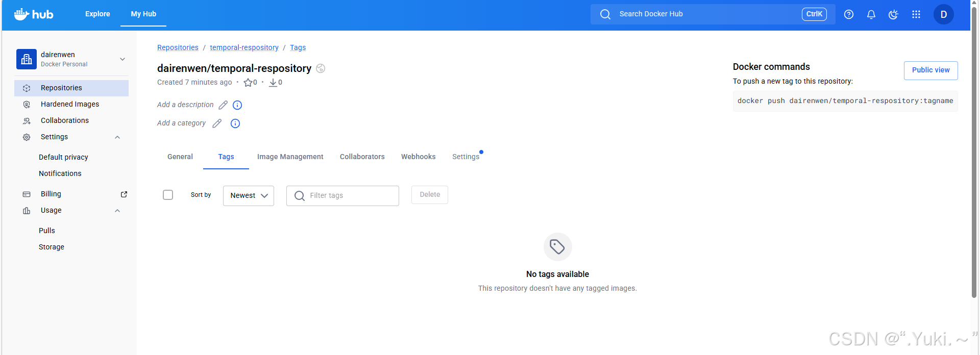This screenshot has width=980, height=355.
Task: Check the select all tags checkbox
Action: (168, 195)
